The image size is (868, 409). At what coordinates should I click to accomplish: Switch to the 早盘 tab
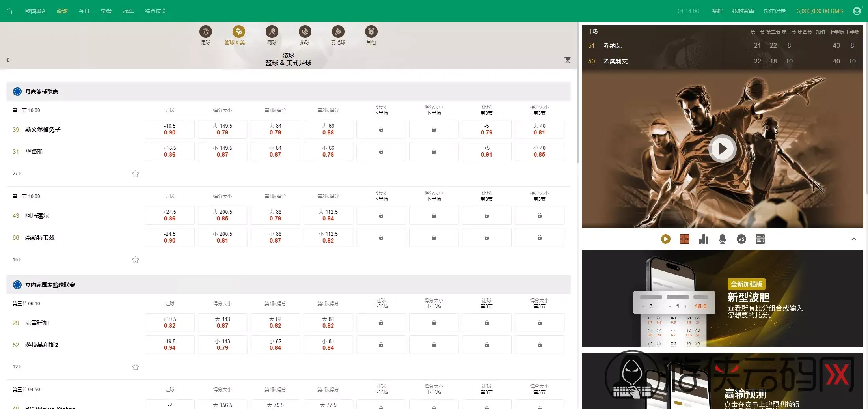point(106,11)
